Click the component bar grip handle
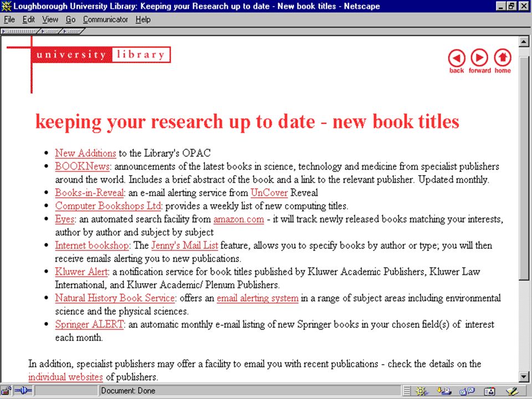 coord(407,391)
